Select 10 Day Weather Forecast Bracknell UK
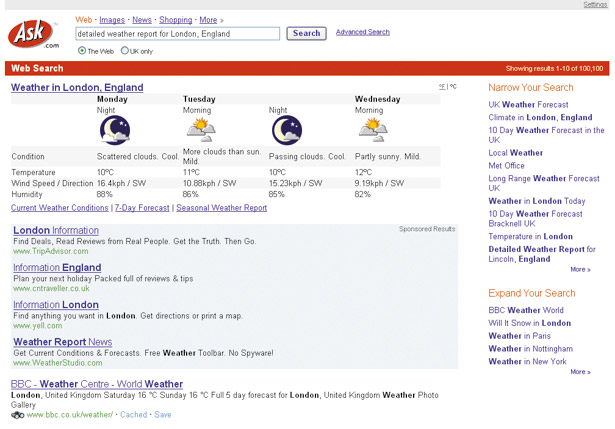Viewport: 615px width, 429px height. (535, 218)
